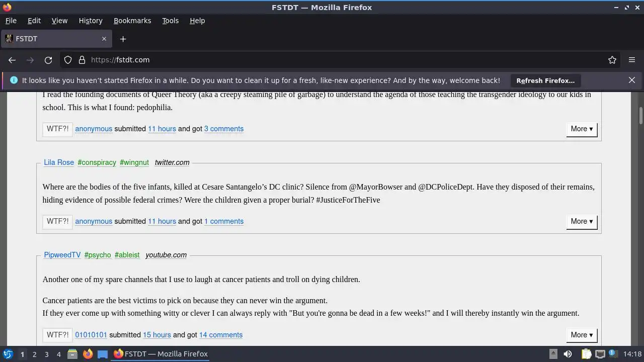Screen dimensions: 644x362
Task: Launch the file manager from the taskbar
Action: 72,354
